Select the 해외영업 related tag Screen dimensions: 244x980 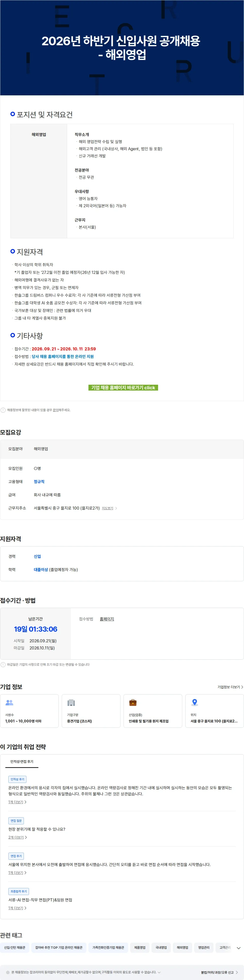(x=182, y=947)
